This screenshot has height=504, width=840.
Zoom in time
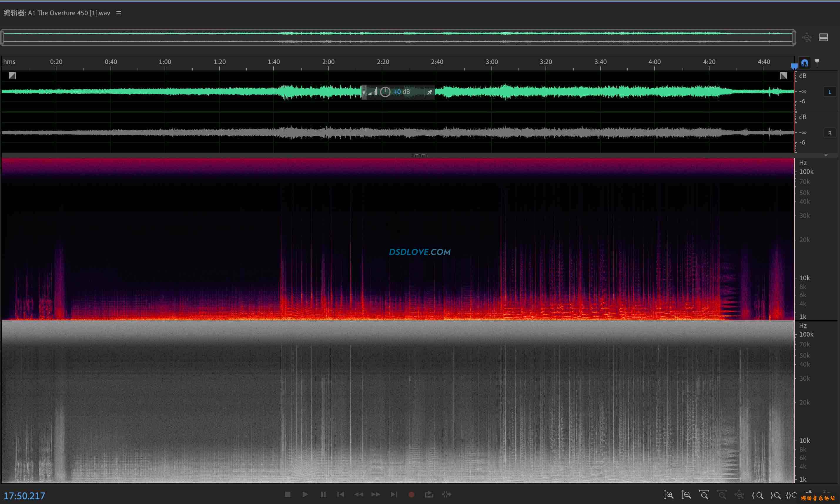click(x=704, y=495)
